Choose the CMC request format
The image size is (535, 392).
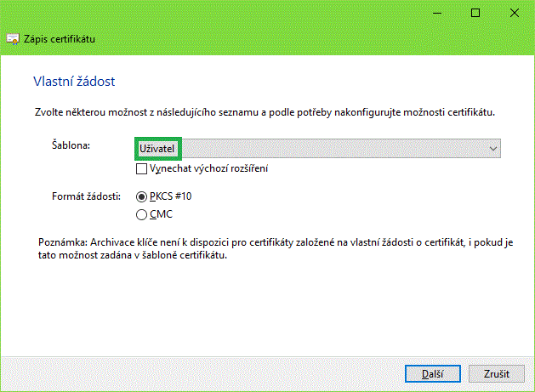pos(142,214)
